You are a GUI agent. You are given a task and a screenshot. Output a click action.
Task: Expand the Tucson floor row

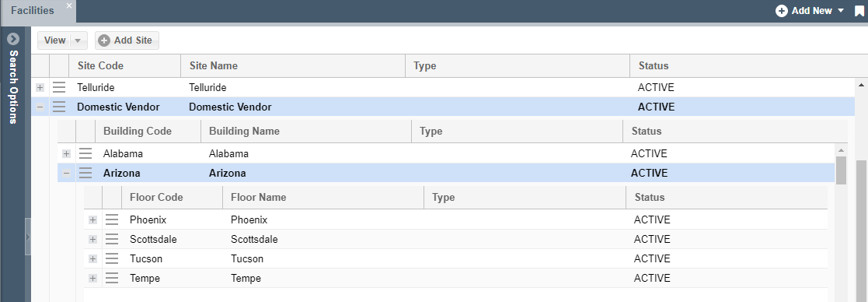92,258
